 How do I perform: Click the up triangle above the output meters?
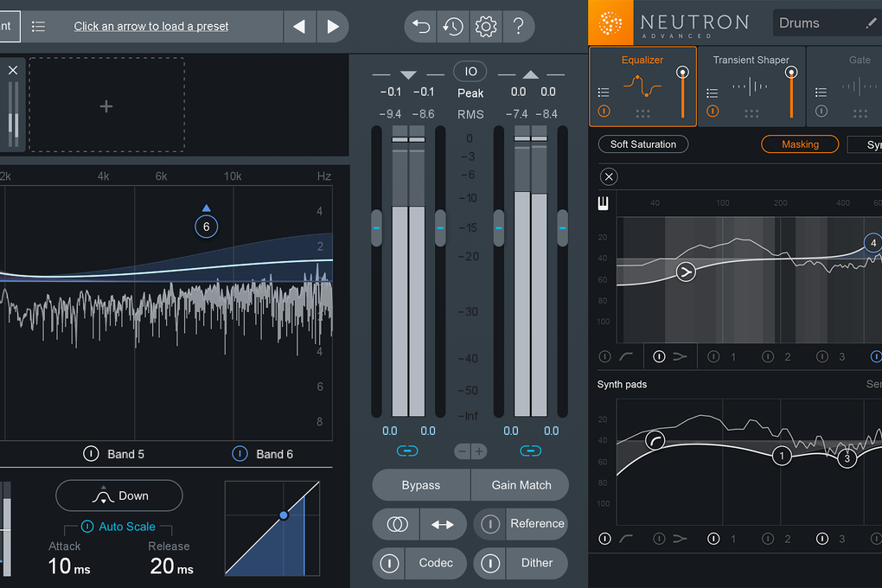click(530, 75)
